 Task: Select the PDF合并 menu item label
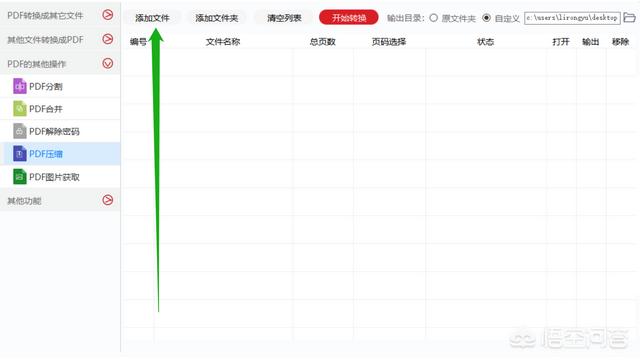46,109
